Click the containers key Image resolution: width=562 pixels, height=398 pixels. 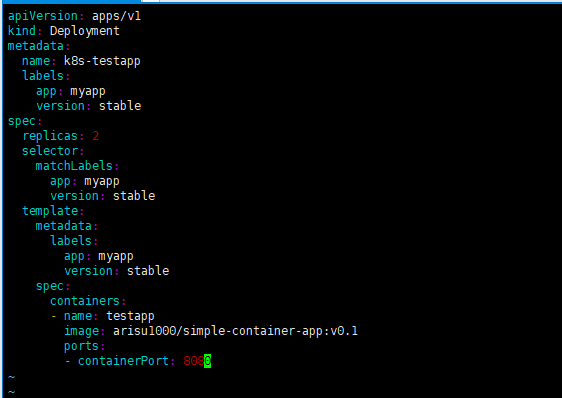pyautogui.click(x=85, y=301)
